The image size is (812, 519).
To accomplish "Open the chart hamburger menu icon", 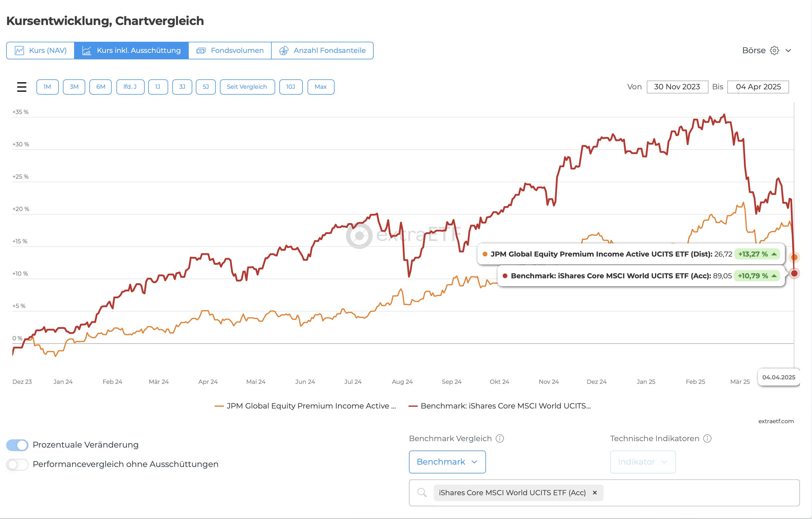I will [21, 87].
